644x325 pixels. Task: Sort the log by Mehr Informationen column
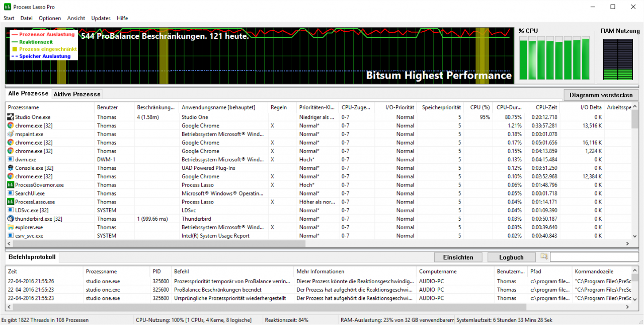[x=355, y=271]
